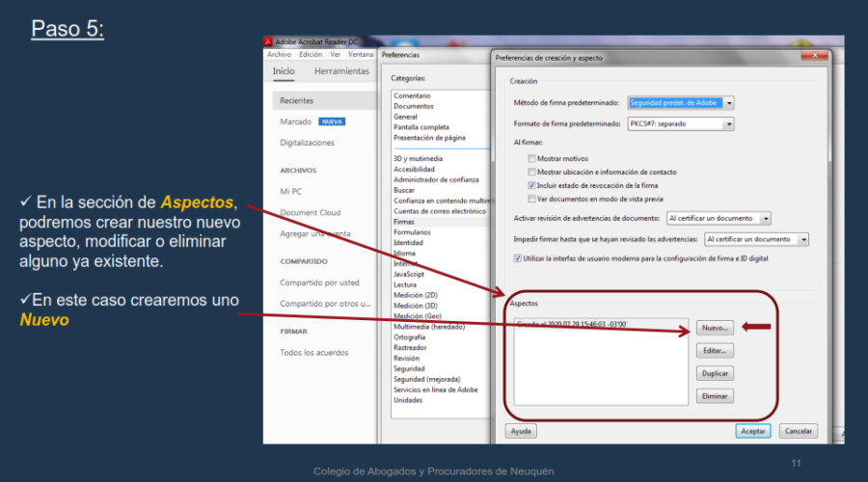Open Document Cloud in the sidebar
Viewport: 868px width, 482px height.
pyautogui.click(x=310, y=212)
